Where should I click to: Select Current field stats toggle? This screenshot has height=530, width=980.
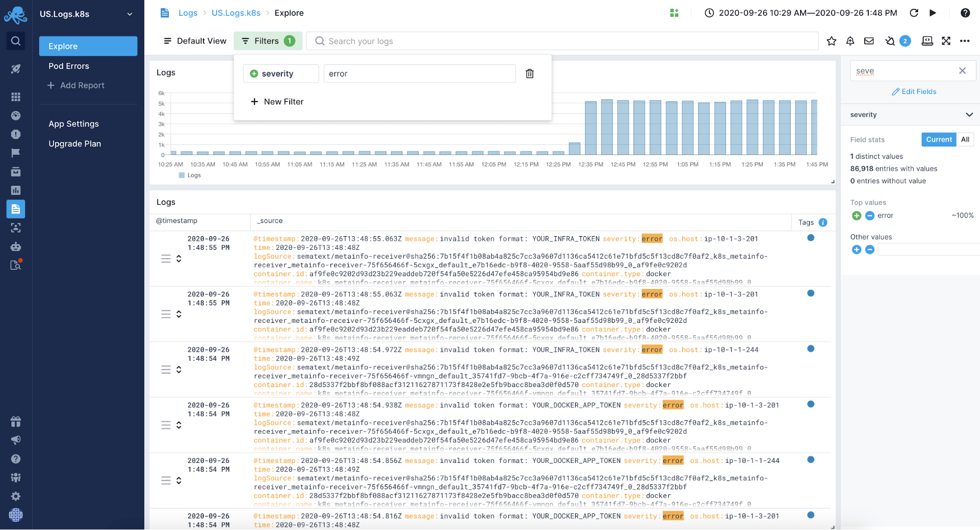click(x=938, y=140)
